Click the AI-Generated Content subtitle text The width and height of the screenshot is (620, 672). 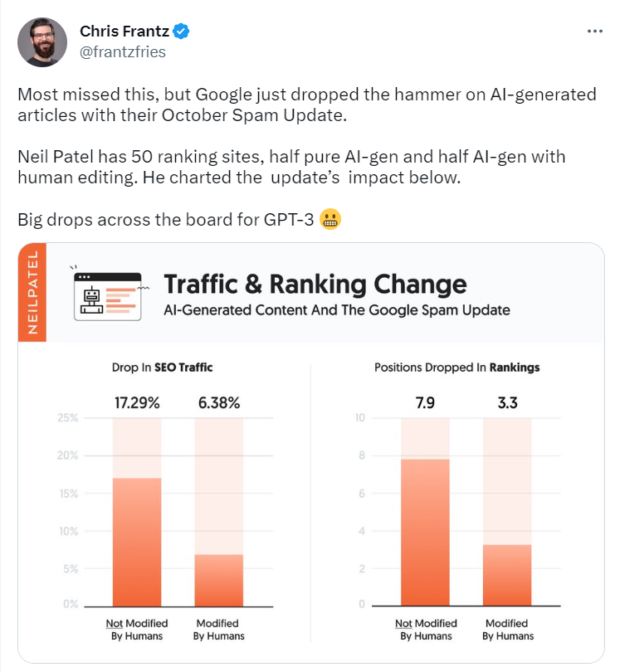pyautogui.click(x=337, y=309)
